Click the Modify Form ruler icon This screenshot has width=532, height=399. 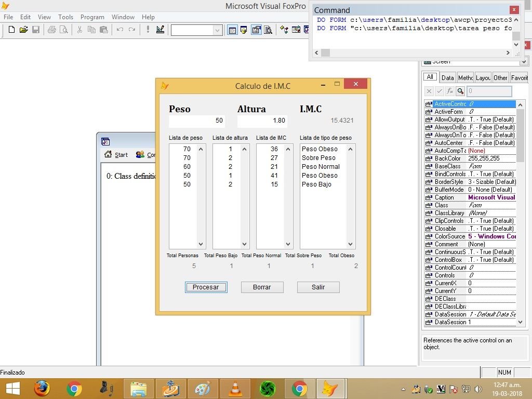coord(160,30)
